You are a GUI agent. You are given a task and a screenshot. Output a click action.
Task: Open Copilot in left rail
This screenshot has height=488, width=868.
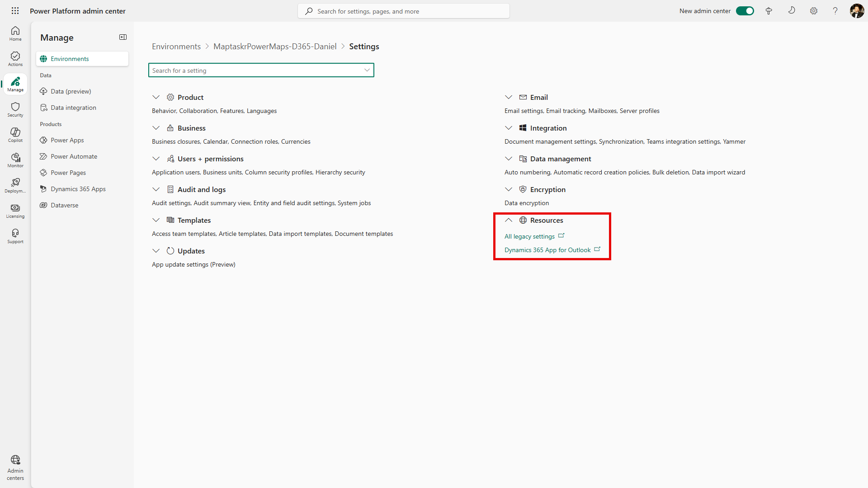click(x=15, y=135)
